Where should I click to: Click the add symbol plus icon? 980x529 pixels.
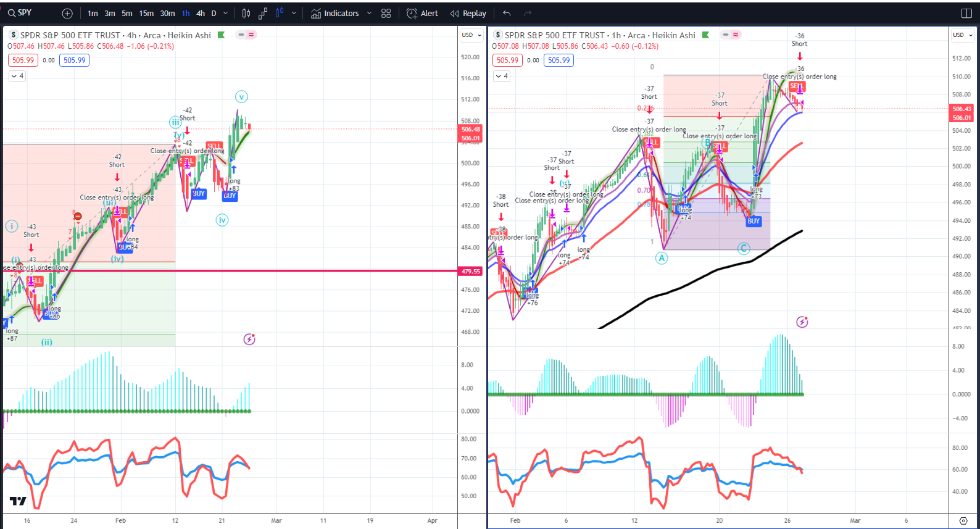67,14
